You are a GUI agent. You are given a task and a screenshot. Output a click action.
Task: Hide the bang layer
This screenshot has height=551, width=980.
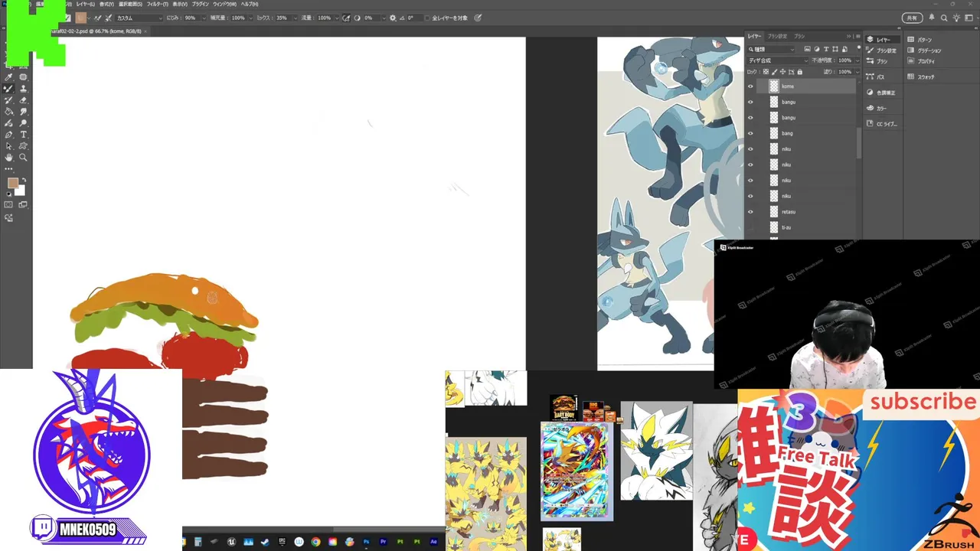tap(750, 133)
